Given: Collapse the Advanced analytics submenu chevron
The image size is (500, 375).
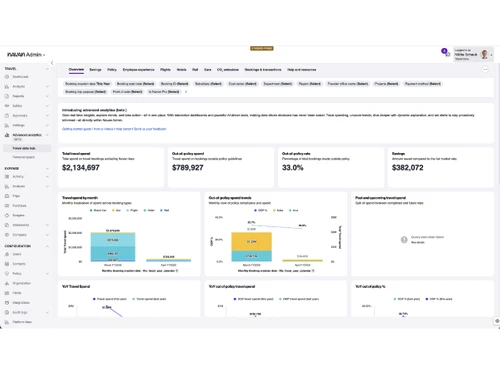Looking at the screenshot, I should pos(47,135).
